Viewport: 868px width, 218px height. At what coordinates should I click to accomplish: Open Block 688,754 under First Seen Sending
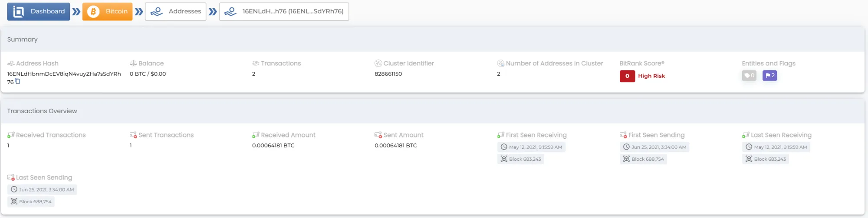[643, 159]
